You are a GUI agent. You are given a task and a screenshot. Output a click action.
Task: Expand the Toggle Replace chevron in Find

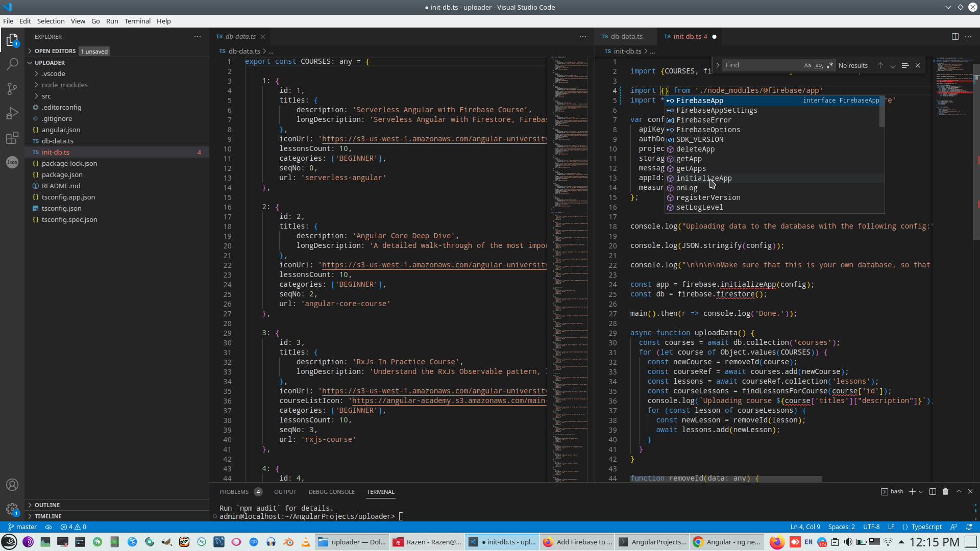(718, 65)
